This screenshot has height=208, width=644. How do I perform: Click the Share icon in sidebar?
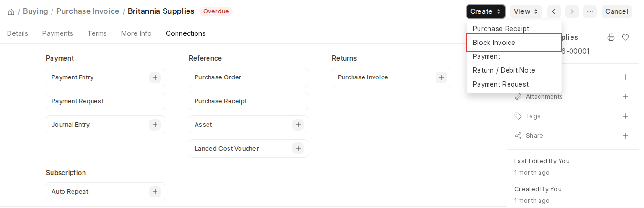518,136
